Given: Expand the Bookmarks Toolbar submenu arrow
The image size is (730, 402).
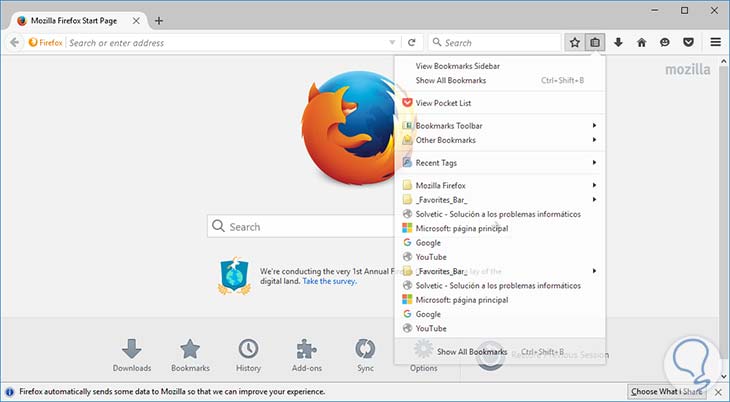Looking at the screenshot, I should click(x=594, y=125).
